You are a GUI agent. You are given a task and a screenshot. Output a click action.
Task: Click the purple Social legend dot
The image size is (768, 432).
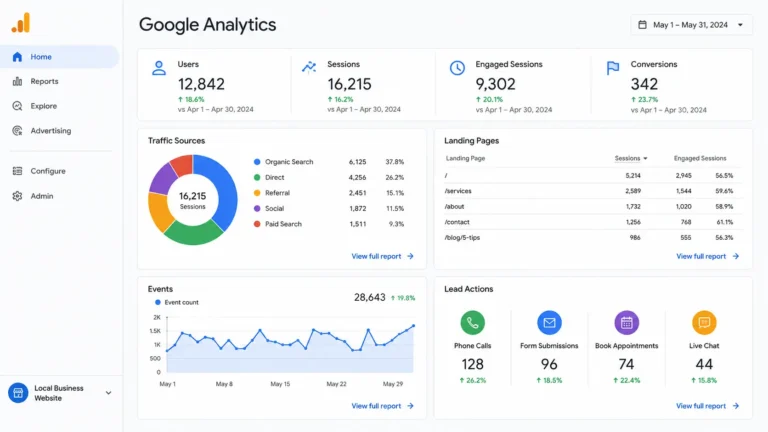click(x=257, y=208)
